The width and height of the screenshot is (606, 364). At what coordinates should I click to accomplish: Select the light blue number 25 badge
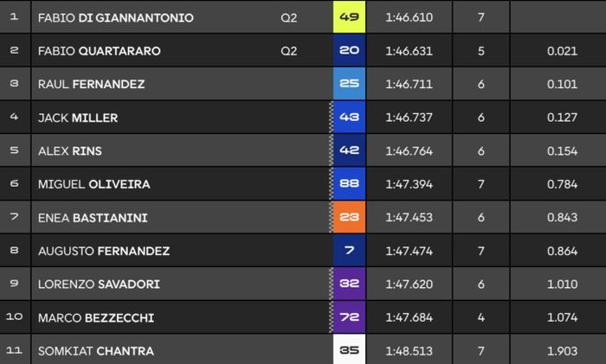349,84
